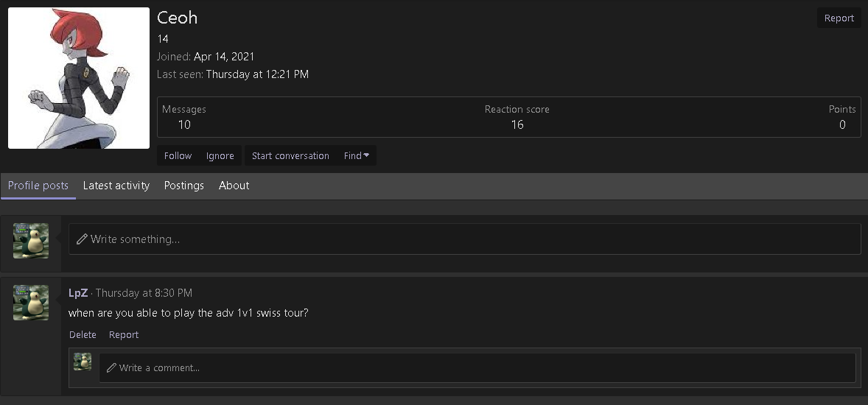Open the Postings tab

point(183,186)
